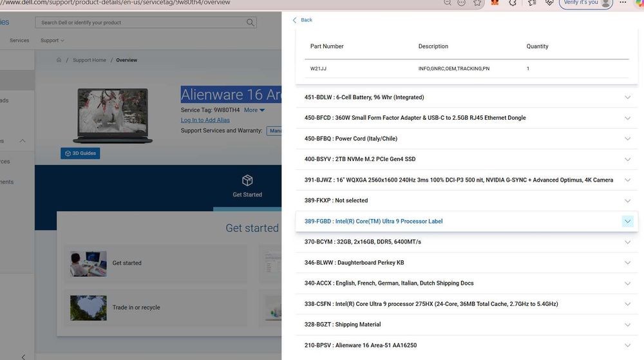
Task: Click the Verify it's you profile button
Action: coord(585,3)
